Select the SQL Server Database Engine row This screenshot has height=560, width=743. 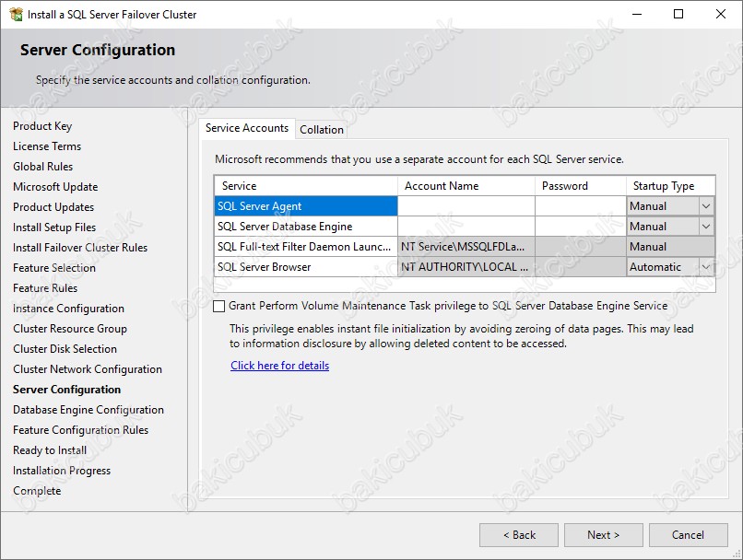point(306,227)
